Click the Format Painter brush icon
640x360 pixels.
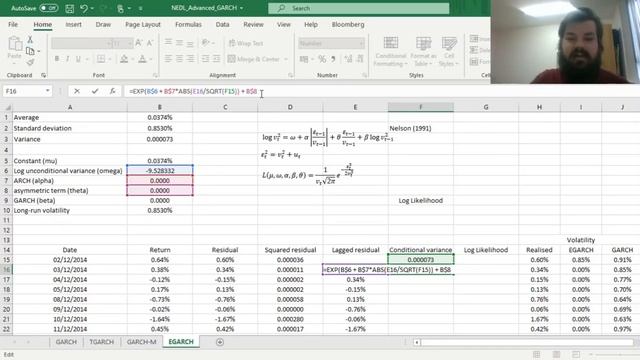pos(30,62)
